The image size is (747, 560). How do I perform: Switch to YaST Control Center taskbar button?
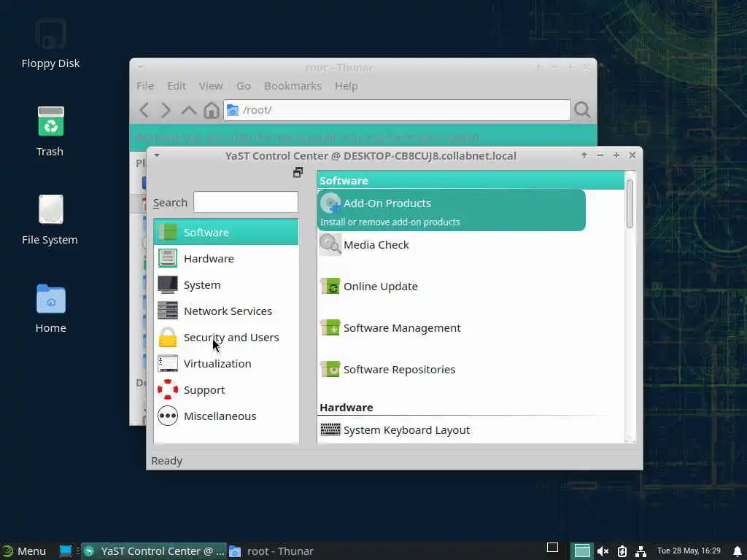pos(154,551)
